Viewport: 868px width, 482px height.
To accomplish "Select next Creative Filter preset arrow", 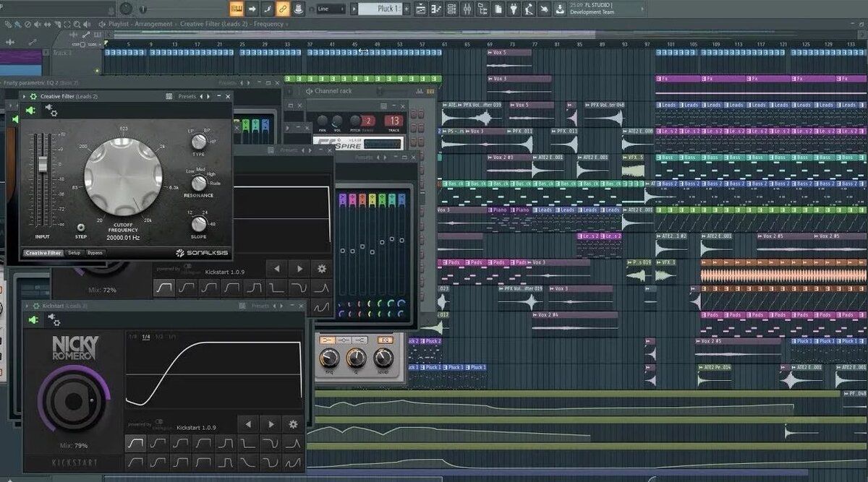I will (209, 96).
